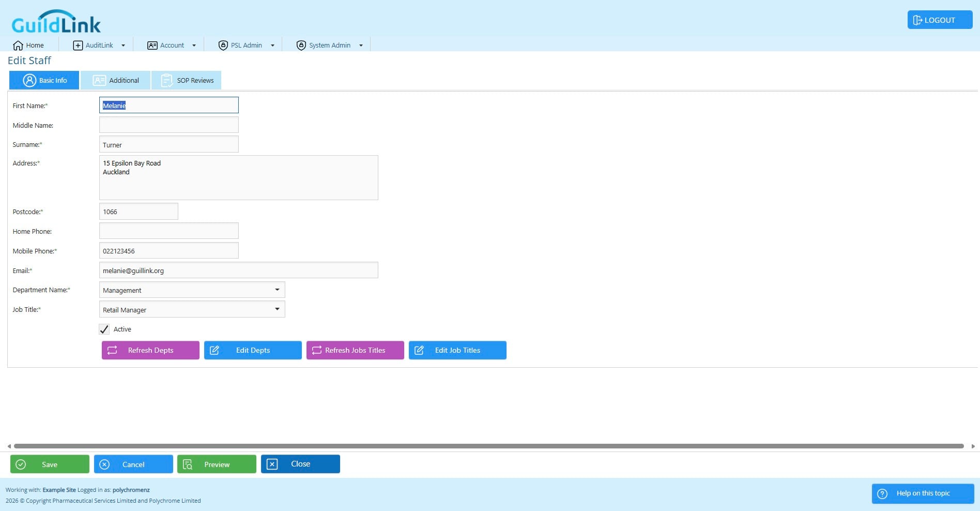Screen dimensions: 980x511
Task: Expand the AuditLink menu arrow
Action: point(123,46)
